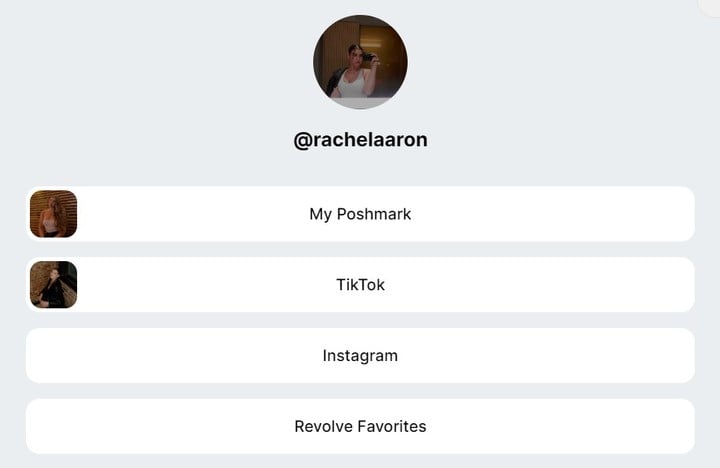Tap the "My Poshmark" text label

pos(360,214)
